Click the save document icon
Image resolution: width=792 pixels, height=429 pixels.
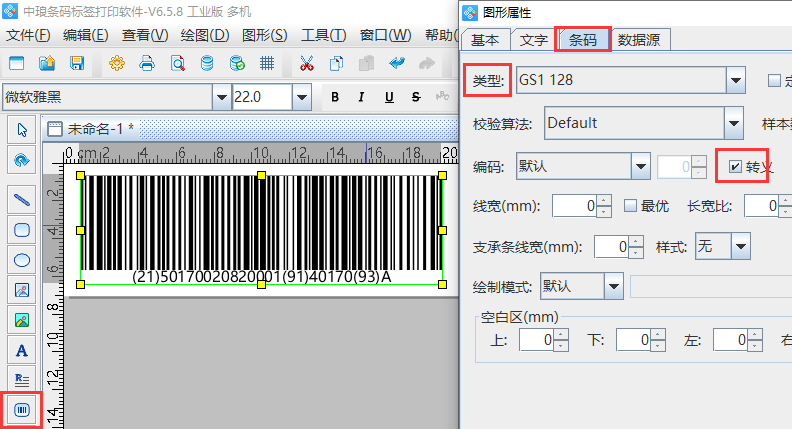(77, 64)
